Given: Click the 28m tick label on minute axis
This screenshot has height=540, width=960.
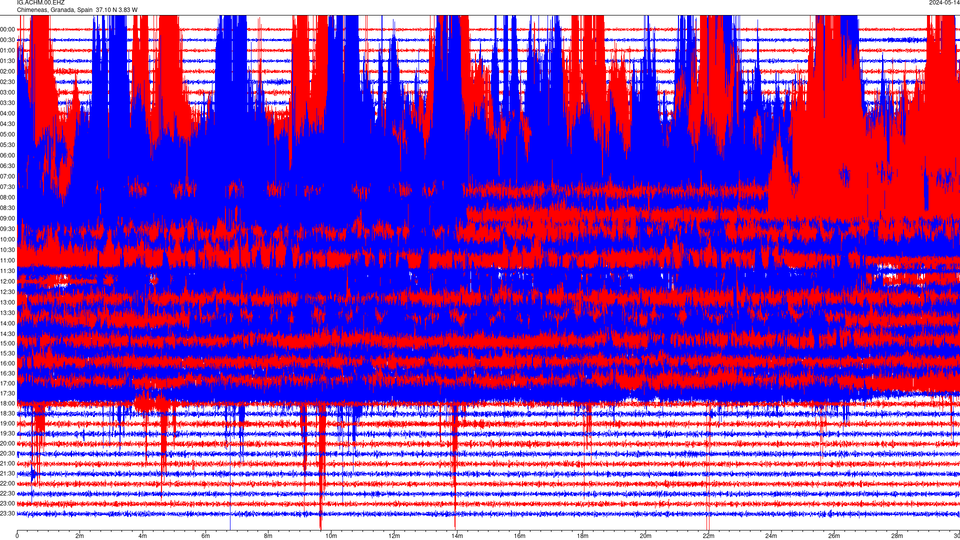Looking at the screenshot, I should pos(896,536).
